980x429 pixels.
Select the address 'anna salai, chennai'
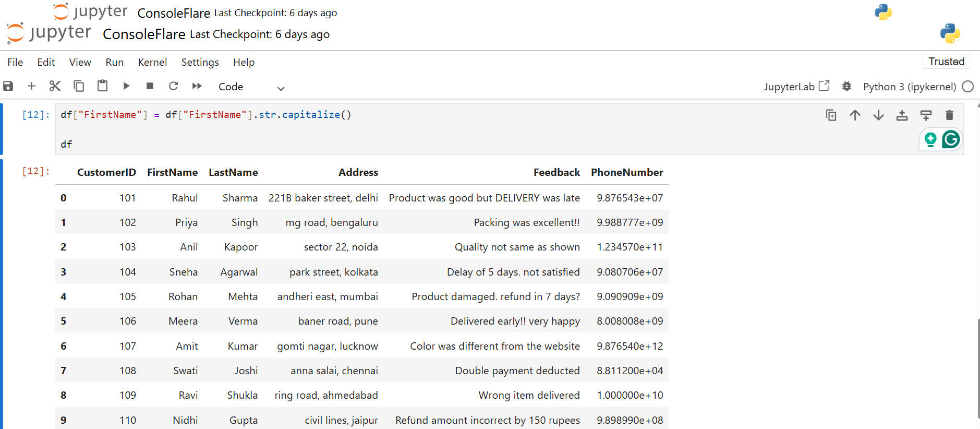click(334, 371)
